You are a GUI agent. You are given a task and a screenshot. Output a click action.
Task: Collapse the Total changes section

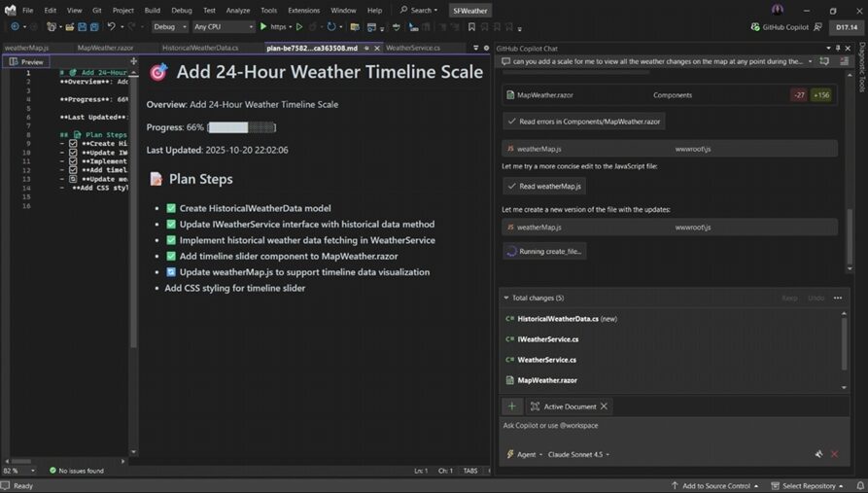505,298
